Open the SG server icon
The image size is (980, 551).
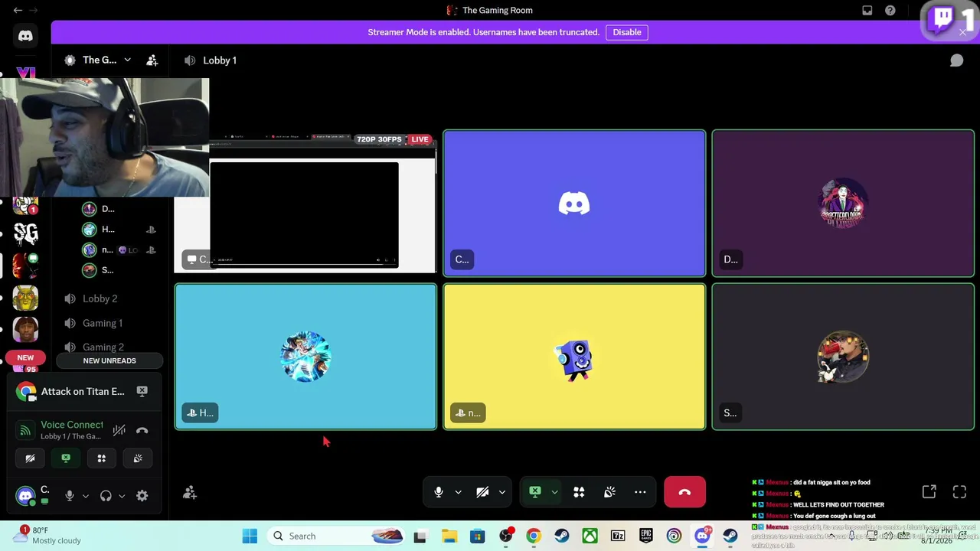coord(25,233)
